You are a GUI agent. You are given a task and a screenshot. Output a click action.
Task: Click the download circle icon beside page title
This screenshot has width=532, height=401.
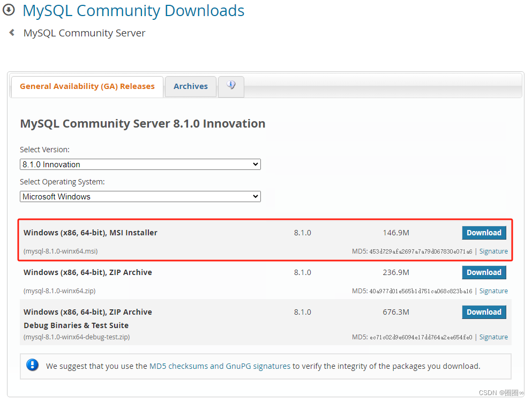pos(9,10)
